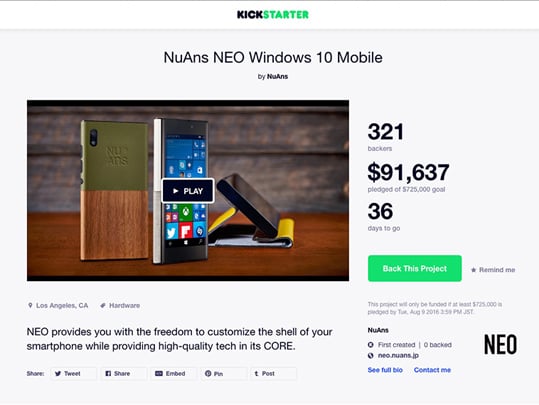The height and width of the screenshot is (405, 539).
Task: Click the Facebook icon on Share
Action: [x=108, y=373]
